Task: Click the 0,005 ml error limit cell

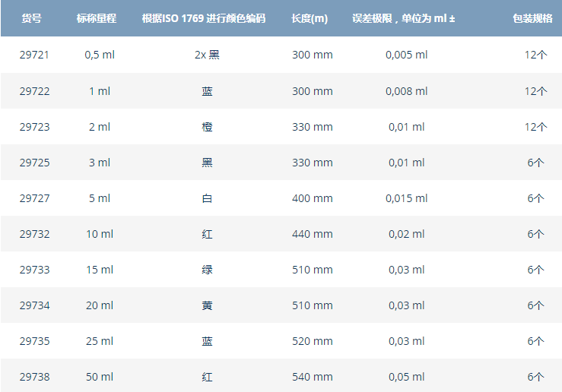Action: click(x=406, y=55)
